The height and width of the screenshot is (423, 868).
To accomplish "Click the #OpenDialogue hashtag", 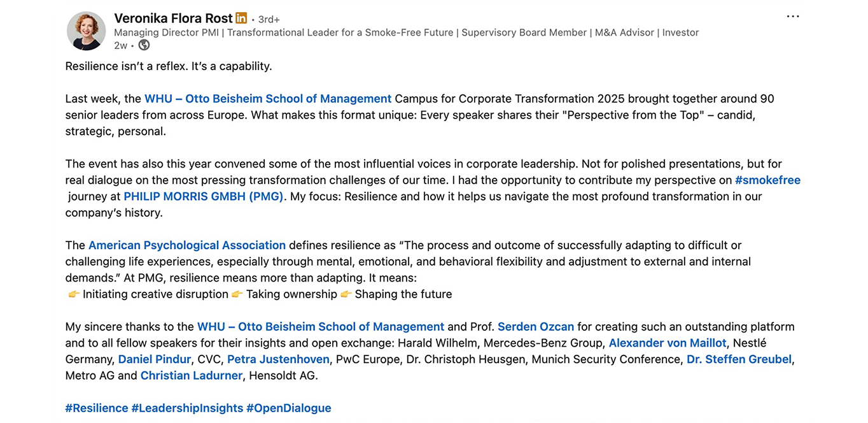I will 288,408.
